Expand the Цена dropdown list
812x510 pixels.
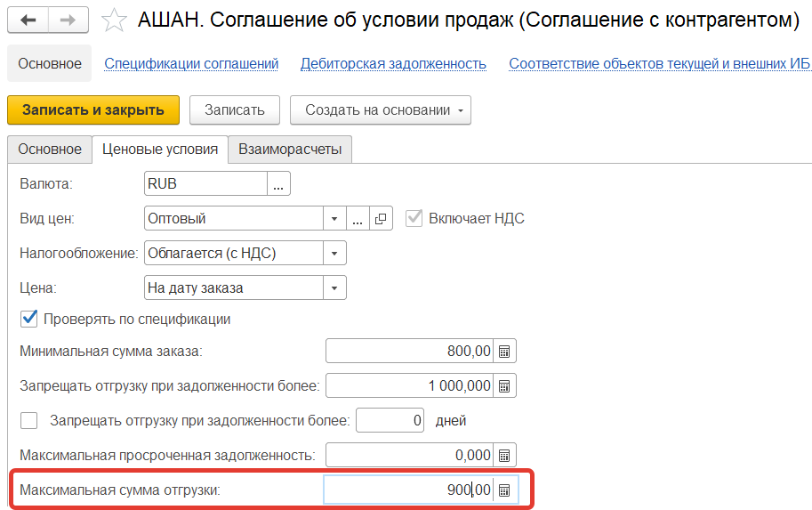[334, 287]
